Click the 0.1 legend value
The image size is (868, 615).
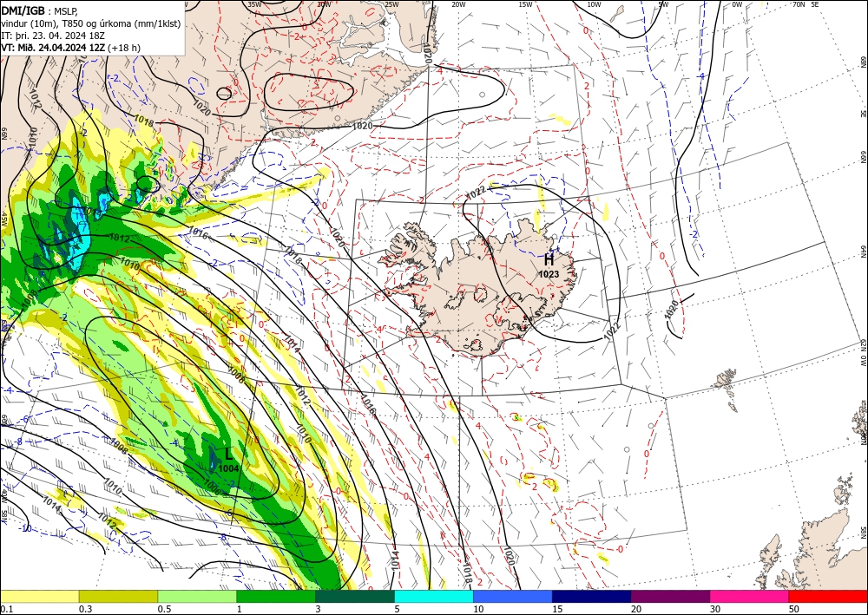pyautogui.click(x=6, y=609)
